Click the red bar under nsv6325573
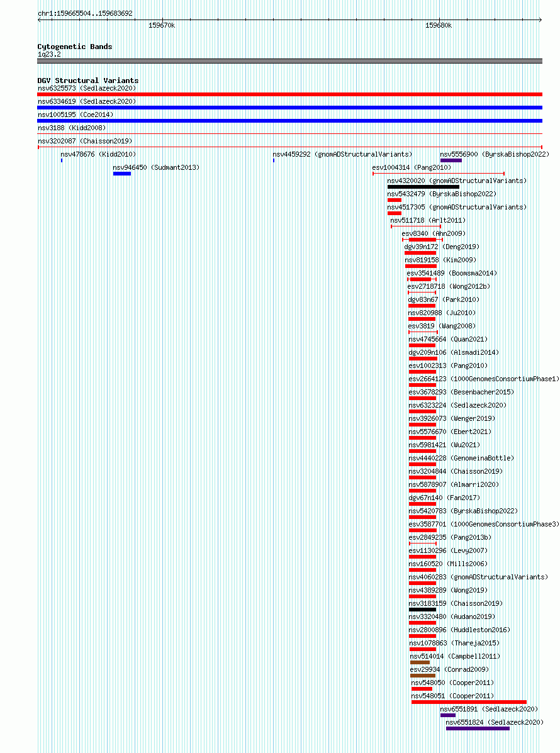Image resolution: width=560 pixels, height=753 pixels. click(290, 94)
